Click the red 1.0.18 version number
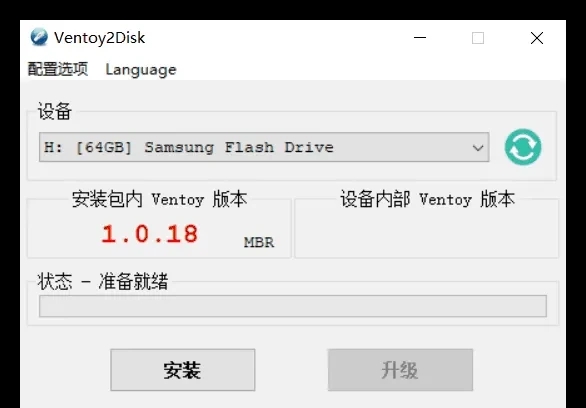 pos(149,234)
